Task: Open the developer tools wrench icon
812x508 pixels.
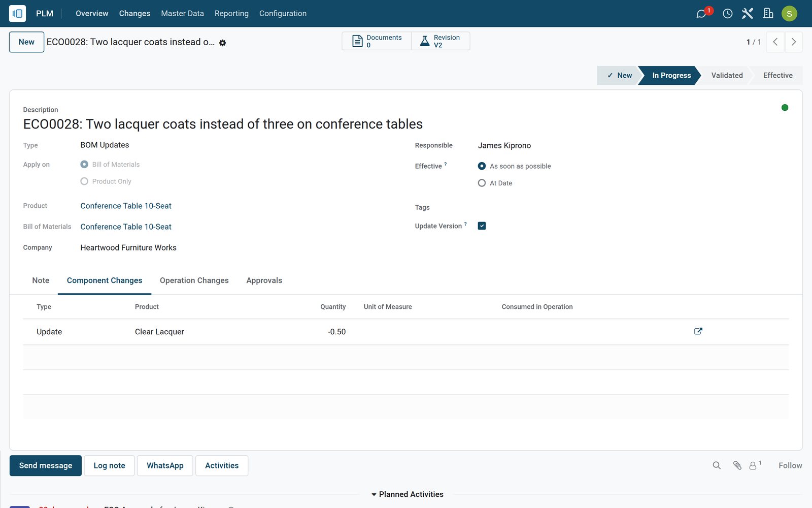Action: tap(748, 14)
